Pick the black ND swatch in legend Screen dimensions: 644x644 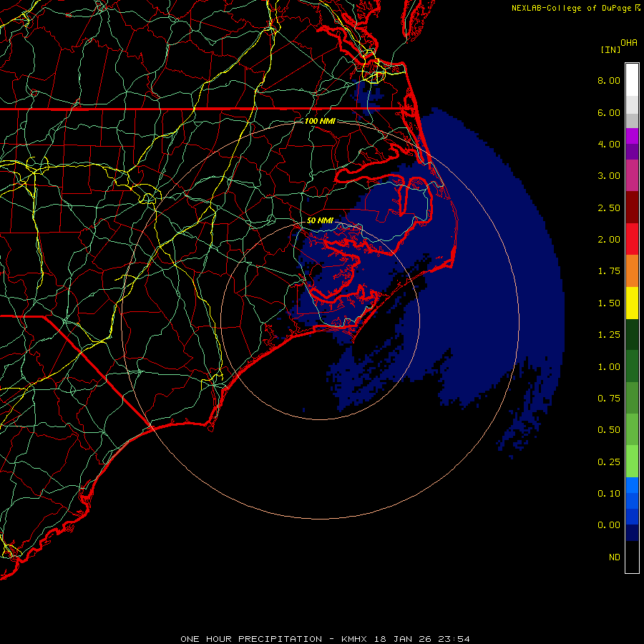pyautogui.click(x=632, y=557)
